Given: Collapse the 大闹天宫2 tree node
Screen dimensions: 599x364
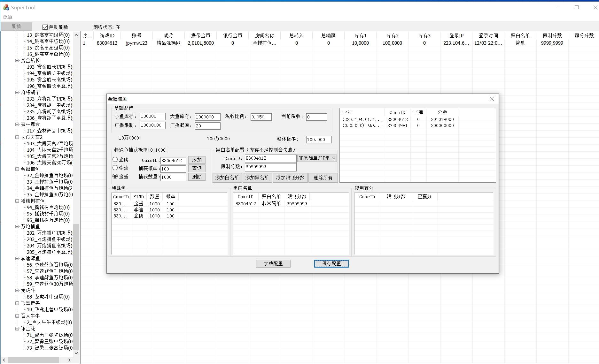Looking at the screenshot, I should (x=17, y=137).
